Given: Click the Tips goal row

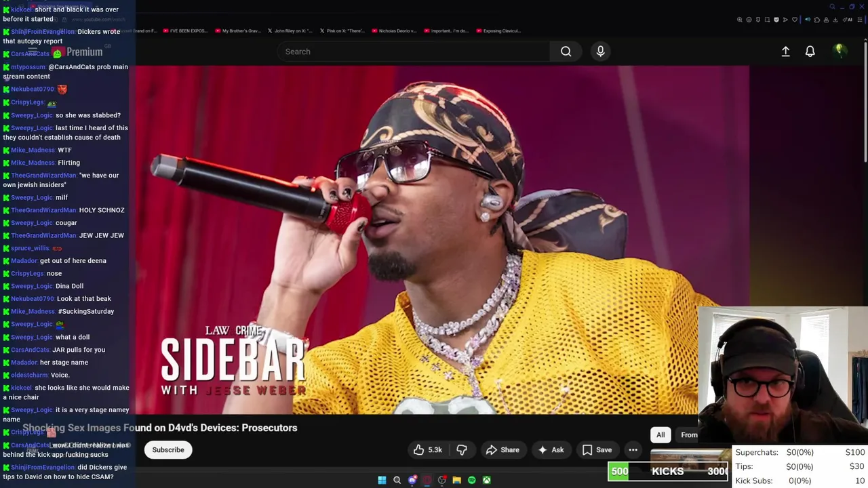Looking at the screenshot, I should pos(800,466).
